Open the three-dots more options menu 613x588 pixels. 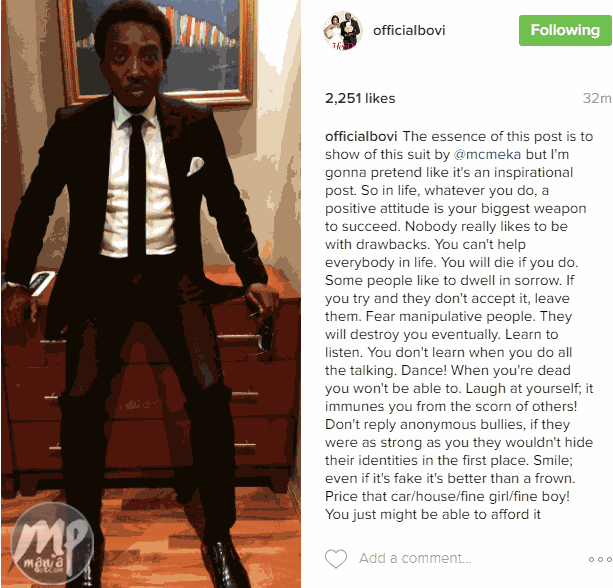click(x=600, y=559)
